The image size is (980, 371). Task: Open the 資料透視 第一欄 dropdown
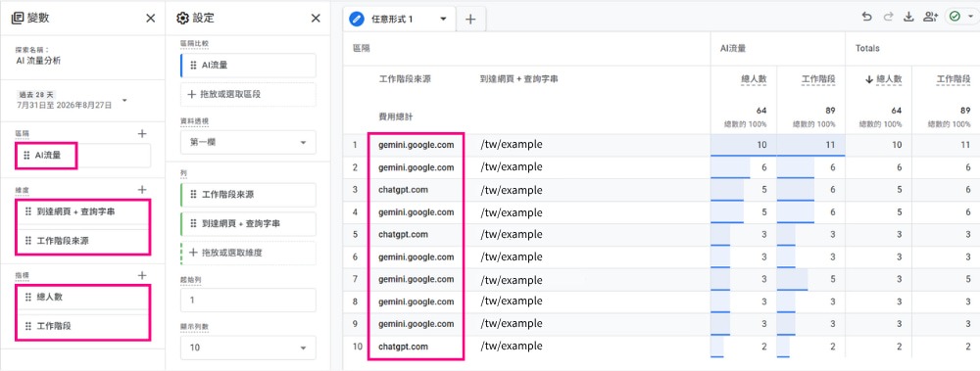click(248, 142)
